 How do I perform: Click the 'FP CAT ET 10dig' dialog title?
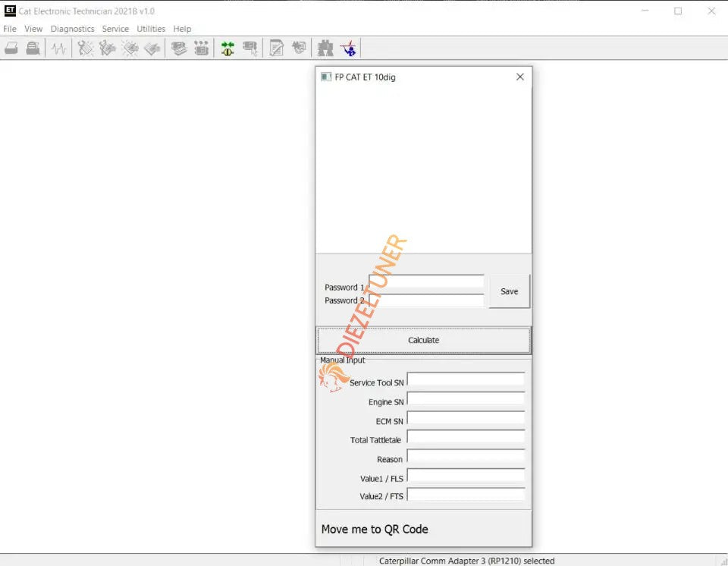(x=366, y=77)
